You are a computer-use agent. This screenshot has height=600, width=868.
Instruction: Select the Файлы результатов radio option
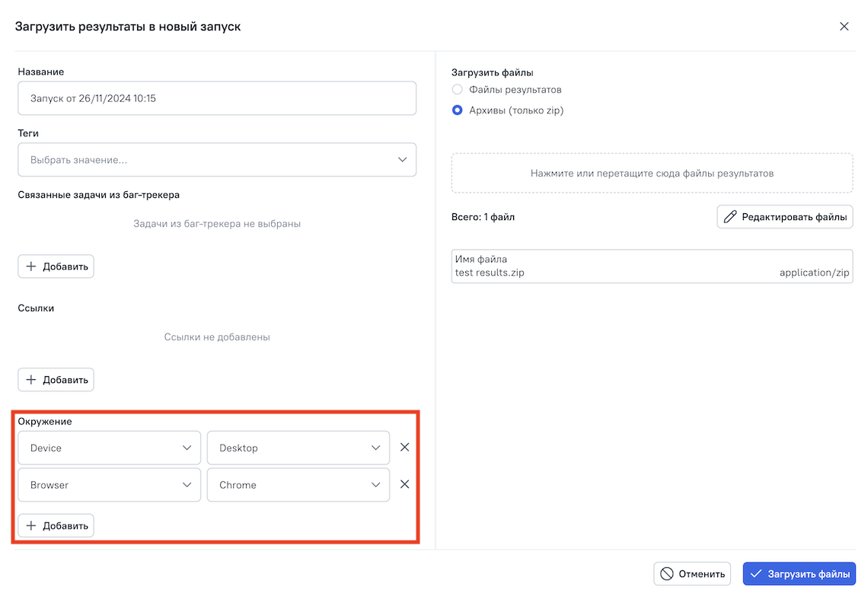pos(458,90)
